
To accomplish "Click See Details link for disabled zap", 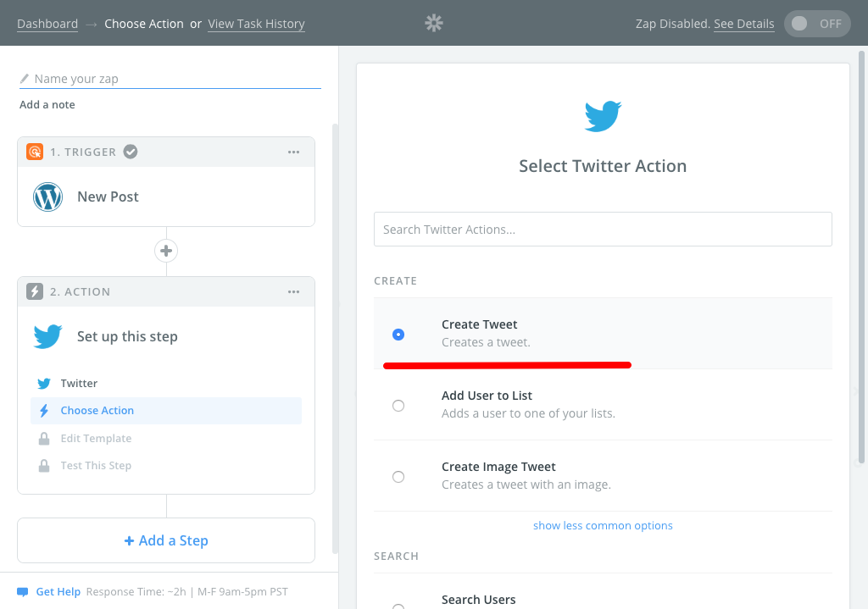I will (744, 24).
